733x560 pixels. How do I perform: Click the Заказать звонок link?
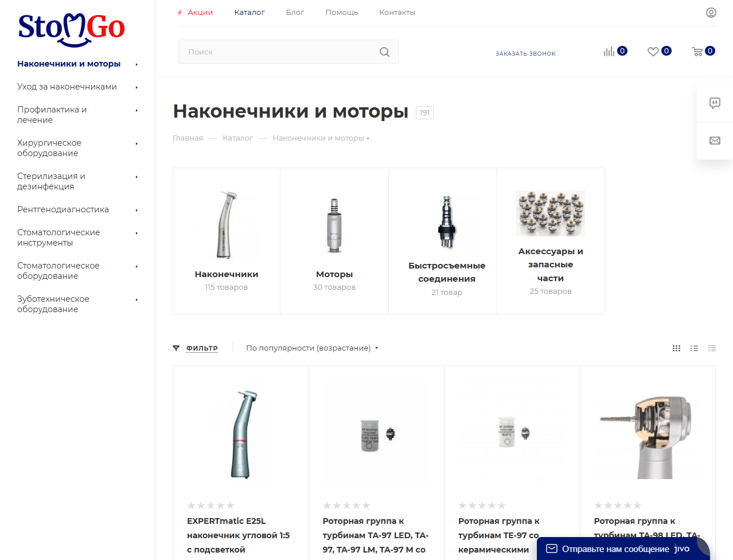coord(525,53)
